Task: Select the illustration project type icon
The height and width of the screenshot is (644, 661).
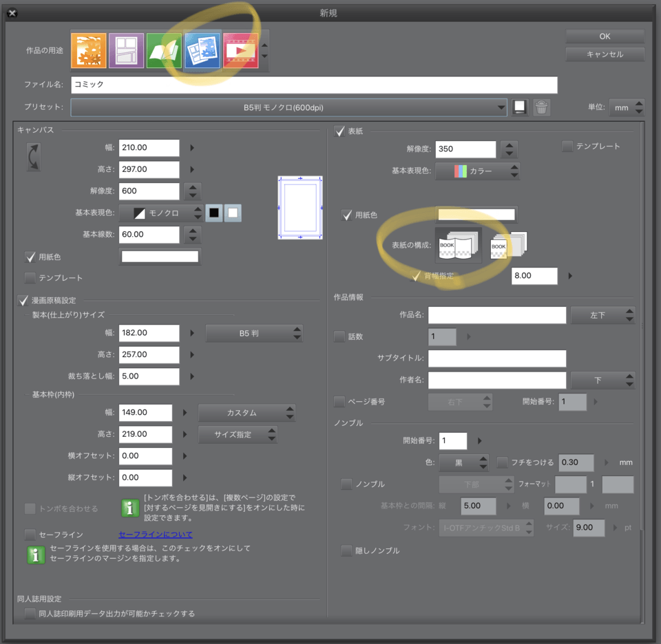Action: [x=89, y=50]
